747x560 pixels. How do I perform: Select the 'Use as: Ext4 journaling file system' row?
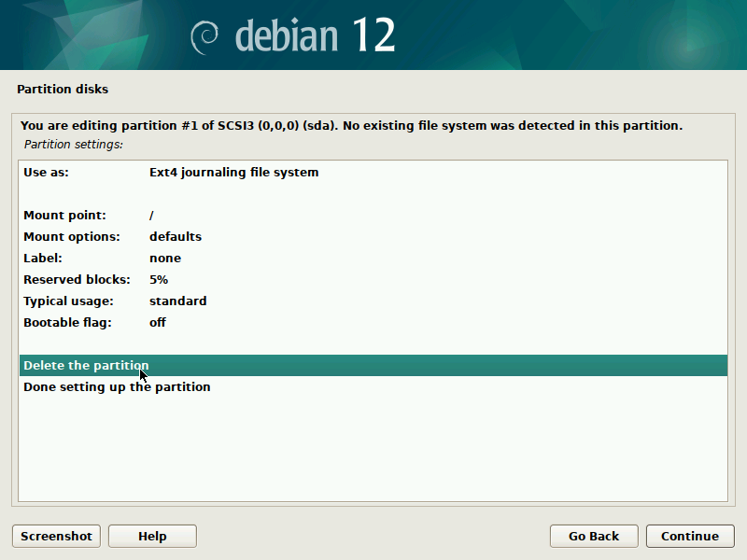pyautogui.click(x=373, y=173)
